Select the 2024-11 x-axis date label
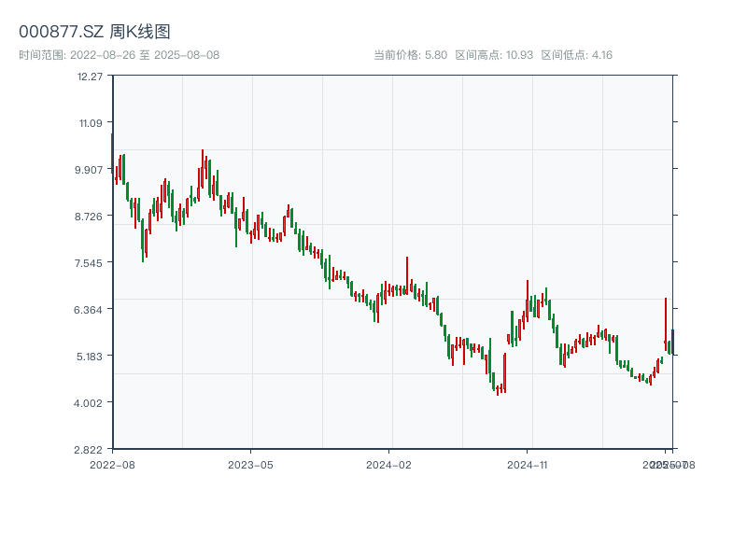The image size is (747, 560). point(527,464)
